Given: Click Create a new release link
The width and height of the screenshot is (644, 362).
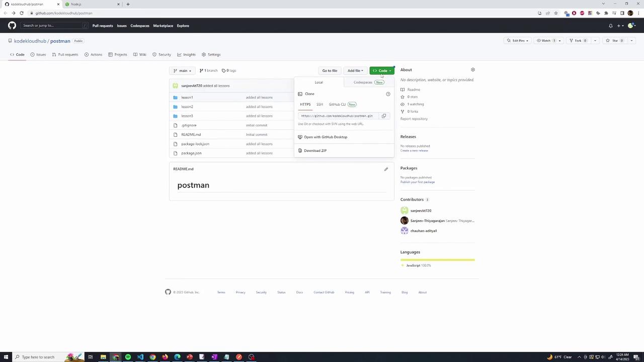Looking at the screenshot, I should pos(414,151).
